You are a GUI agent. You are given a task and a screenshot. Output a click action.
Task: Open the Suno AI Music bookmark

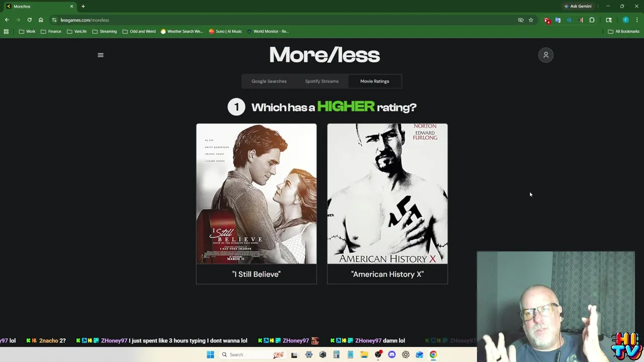225,31
